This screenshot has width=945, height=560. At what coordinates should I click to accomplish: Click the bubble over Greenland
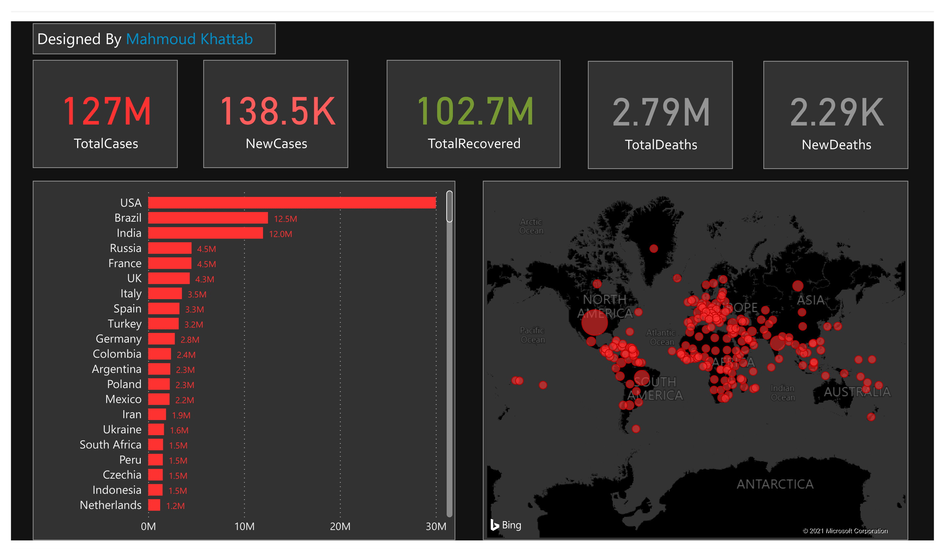coord(653,248)
